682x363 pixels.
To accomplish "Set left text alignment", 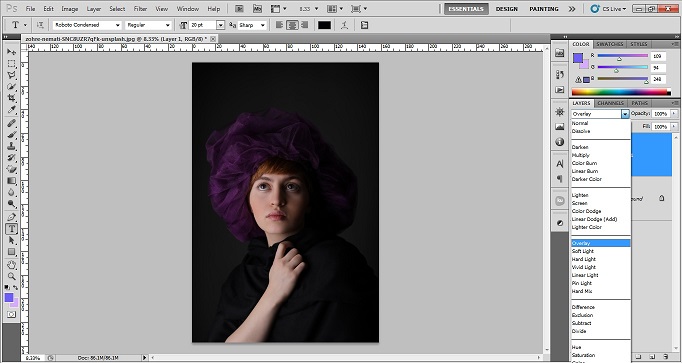I will [280, 25].
